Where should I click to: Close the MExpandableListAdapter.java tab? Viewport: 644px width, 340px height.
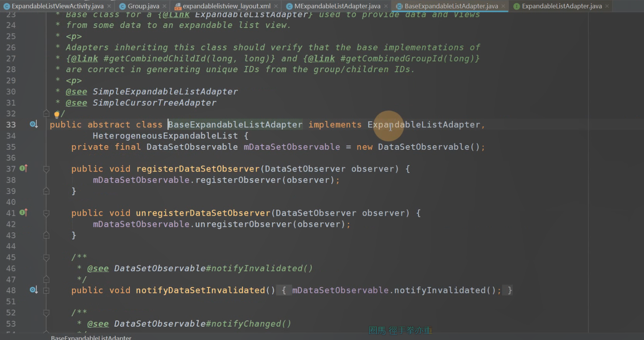click(386, 6)
